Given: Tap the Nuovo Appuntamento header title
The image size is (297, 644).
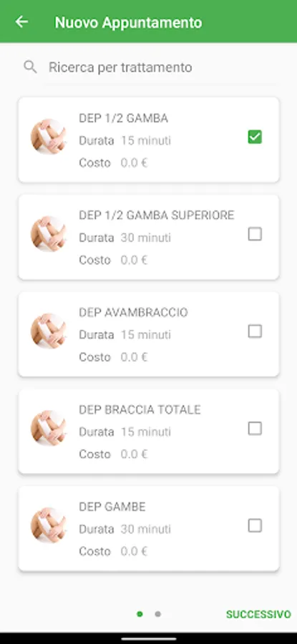Looking at the screenshot, I should 128,23.
